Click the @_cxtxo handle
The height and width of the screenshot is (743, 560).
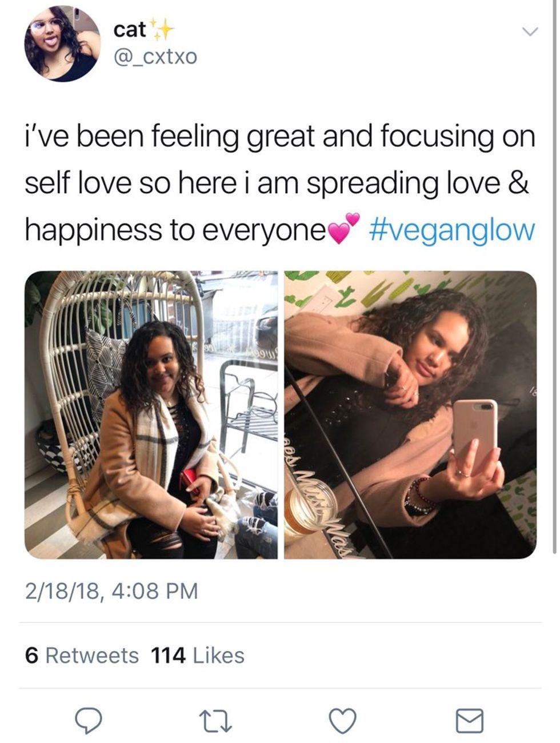click(x=155, y=56)
